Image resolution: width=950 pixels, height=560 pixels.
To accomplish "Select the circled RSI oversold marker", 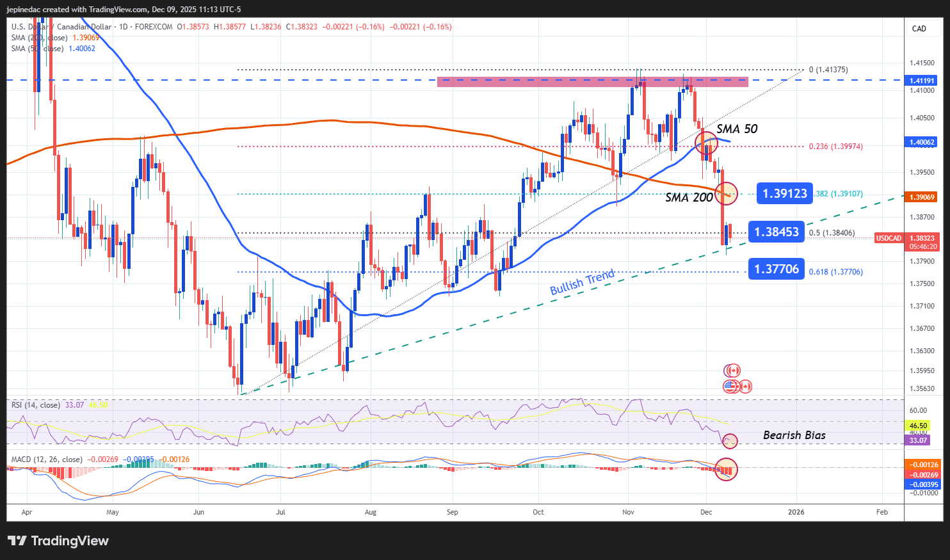I will [x=730, y=441].
